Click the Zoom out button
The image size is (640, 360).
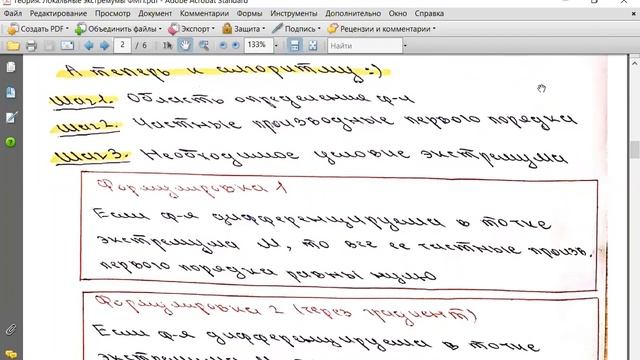[223, 45]
